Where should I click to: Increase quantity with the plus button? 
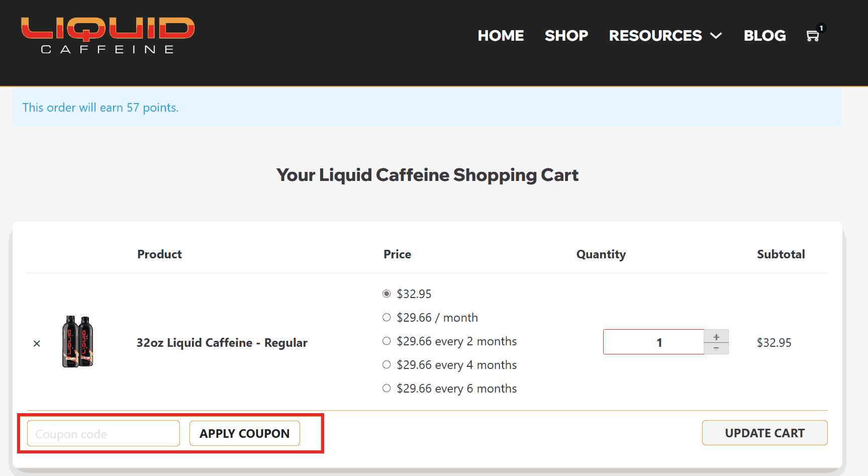(x=716, y=336)
